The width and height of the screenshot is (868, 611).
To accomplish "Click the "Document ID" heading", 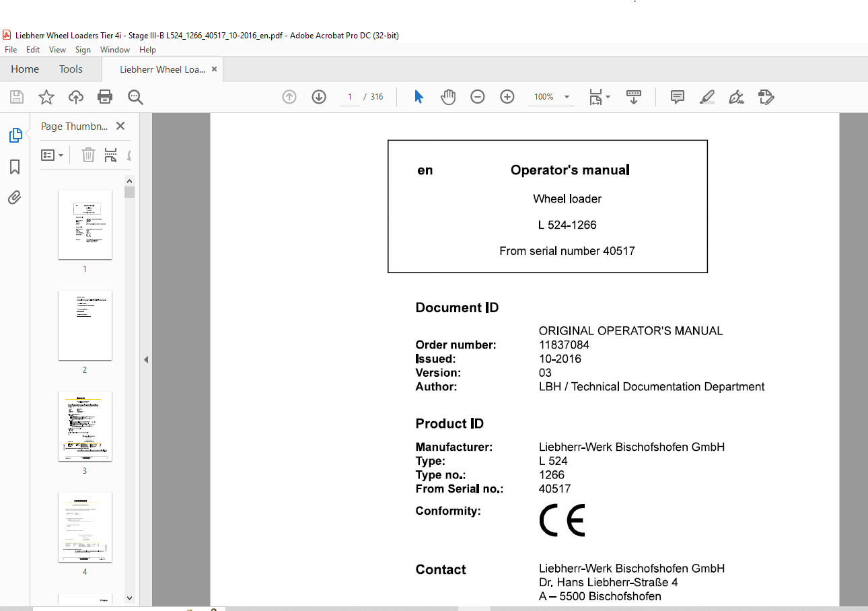I will [457, 308].
